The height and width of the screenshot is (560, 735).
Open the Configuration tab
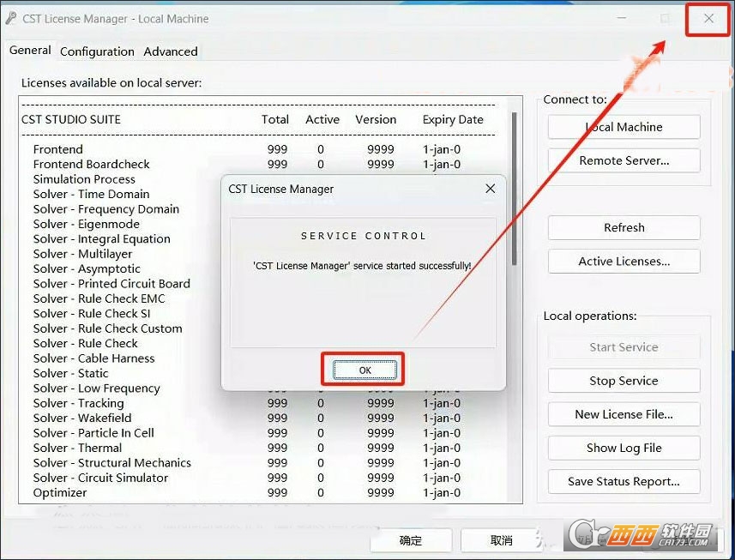point(97,51)
